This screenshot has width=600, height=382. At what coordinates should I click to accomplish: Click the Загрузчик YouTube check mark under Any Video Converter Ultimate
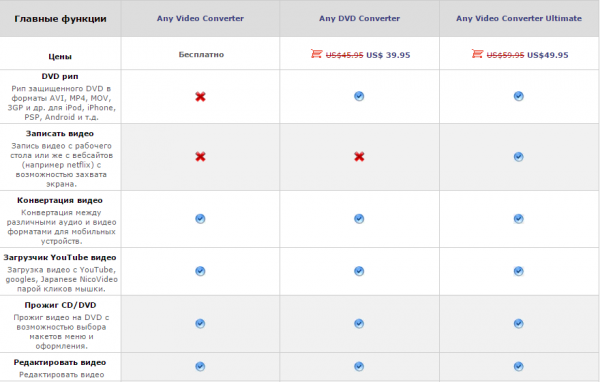518,271
